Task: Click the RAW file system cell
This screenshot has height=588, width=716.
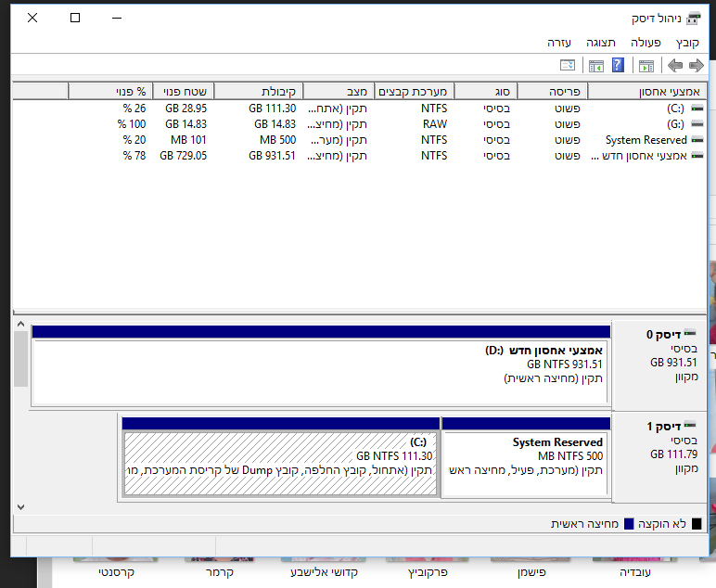Action: pos(435,123)
